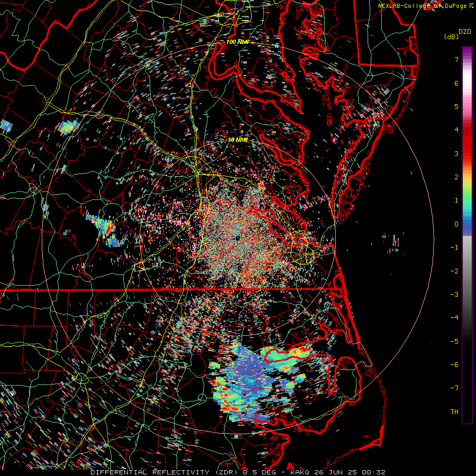Click the KAKQ radar site identifier
The image size is (476, 476).
click(x=300, y=472)
